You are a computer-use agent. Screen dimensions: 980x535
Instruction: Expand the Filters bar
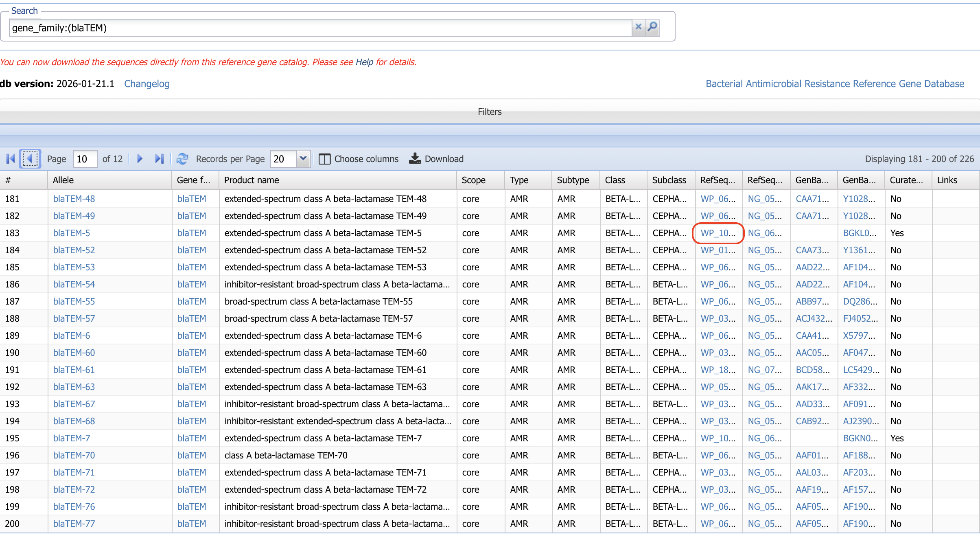(x=490, y=112)
